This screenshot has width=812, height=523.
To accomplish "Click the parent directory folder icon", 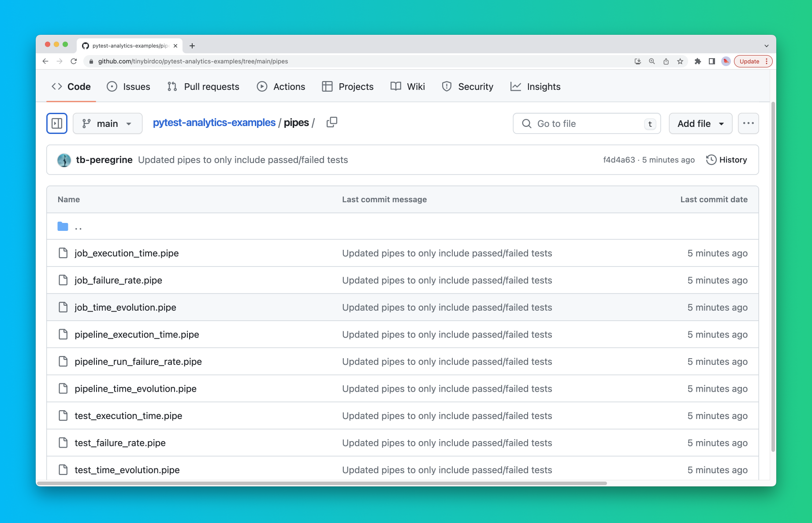I will tap(63, 226).
